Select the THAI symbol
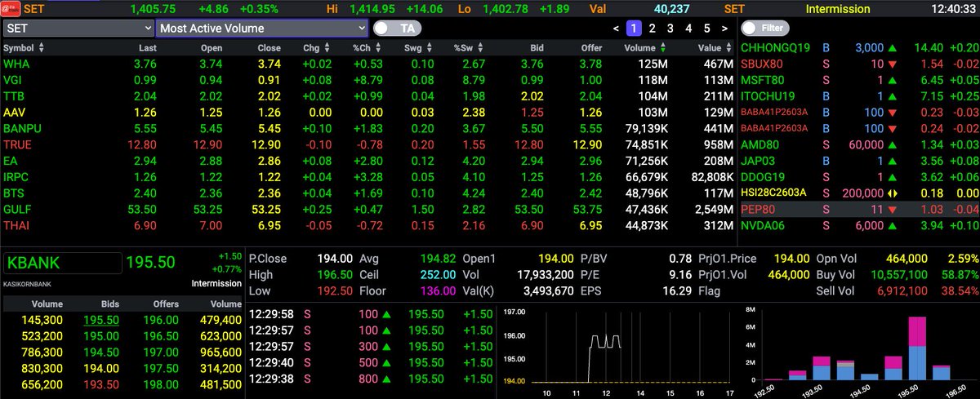Image resolution: width=980 pixels, height=399 pixels. coord(16,225)
